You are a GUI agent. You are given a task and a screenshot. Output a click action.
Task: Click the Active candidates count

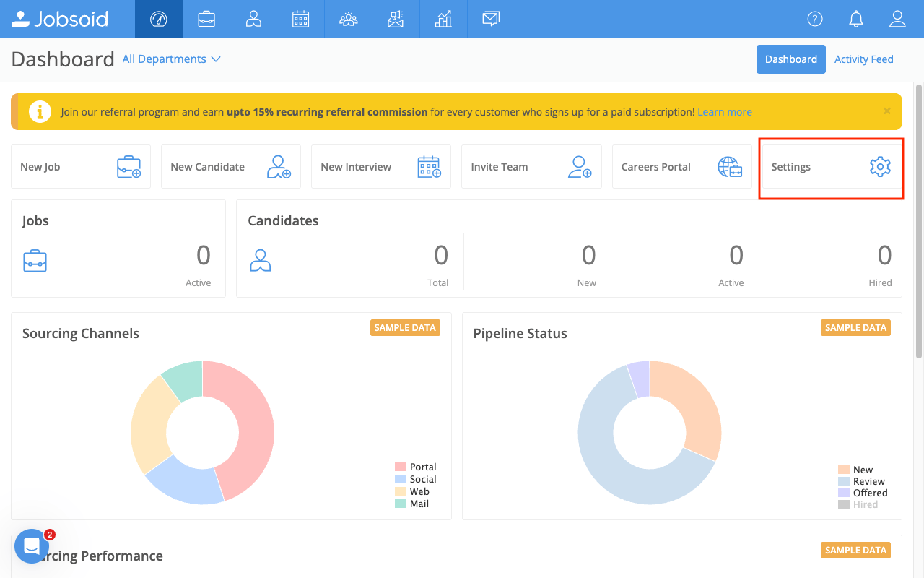[736, 255]
